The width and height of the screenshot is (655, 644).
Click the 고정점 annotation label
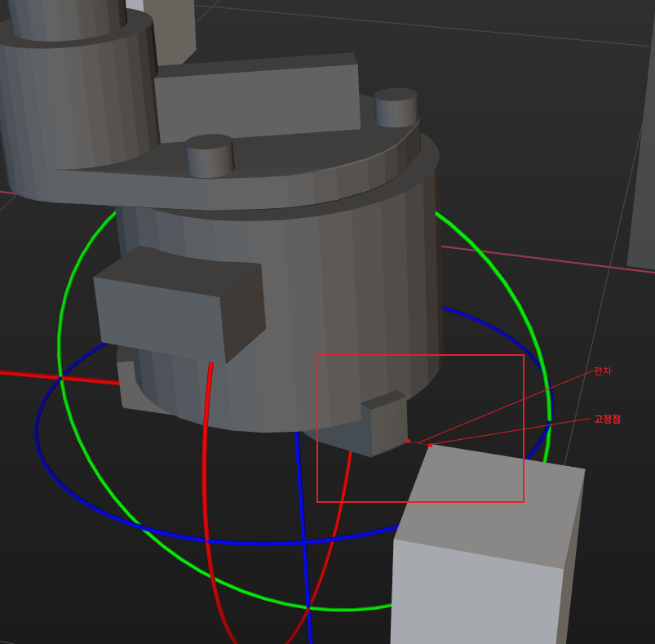point(607,419)
